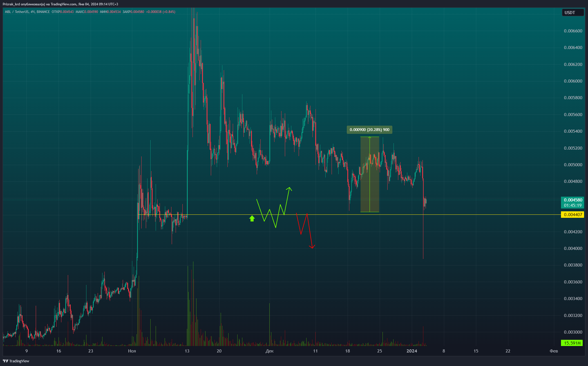Click the date label 9 on time axis
Viewport: 588px width, 366px height.
click(26, 351)
